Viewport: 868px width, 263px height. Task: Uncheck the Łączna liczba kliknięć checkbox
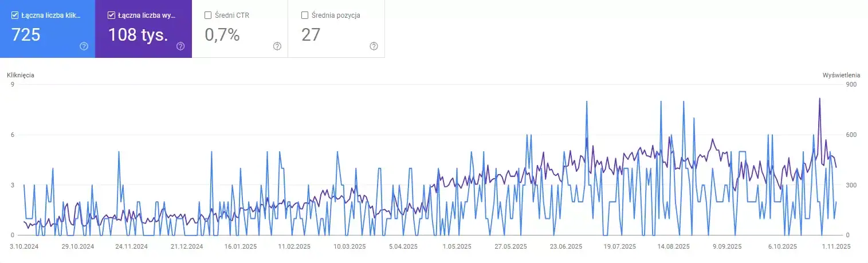(15, 15)
